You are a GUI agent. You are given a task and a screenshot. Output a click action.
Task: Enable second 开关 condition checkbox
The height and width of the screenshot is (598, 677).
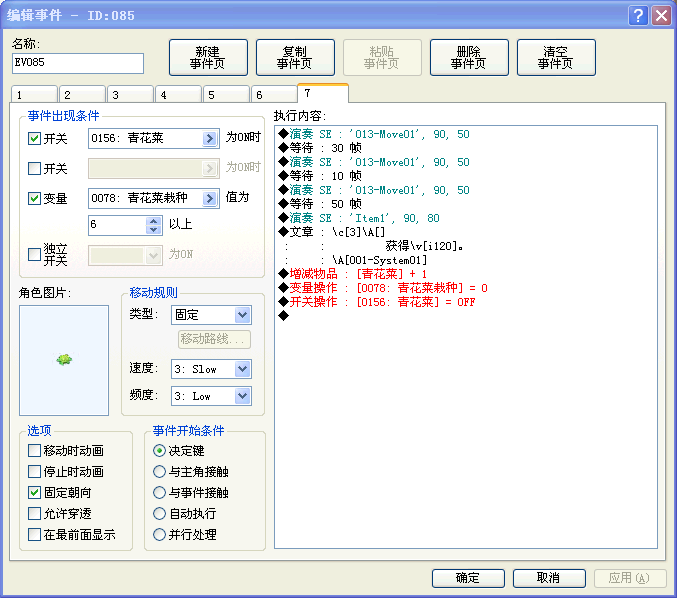tap(34, 168)
